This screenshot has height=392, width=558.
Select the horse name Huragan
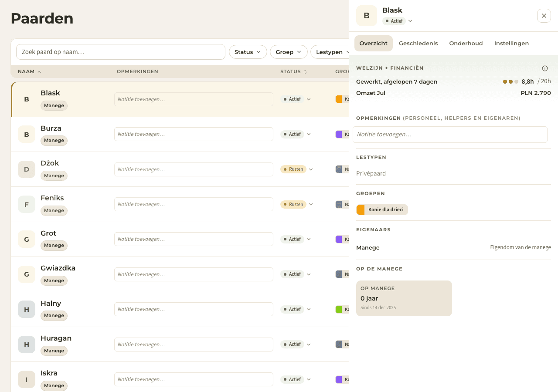coord(56,338)
